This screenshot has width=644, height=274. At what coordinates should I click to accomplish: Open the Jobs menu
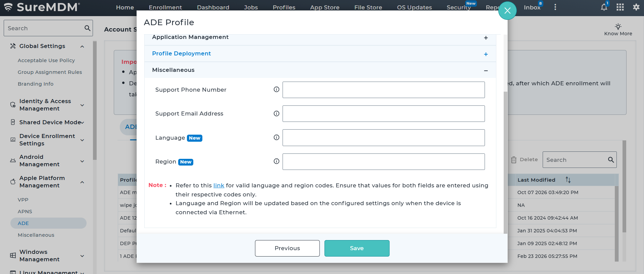251,7
